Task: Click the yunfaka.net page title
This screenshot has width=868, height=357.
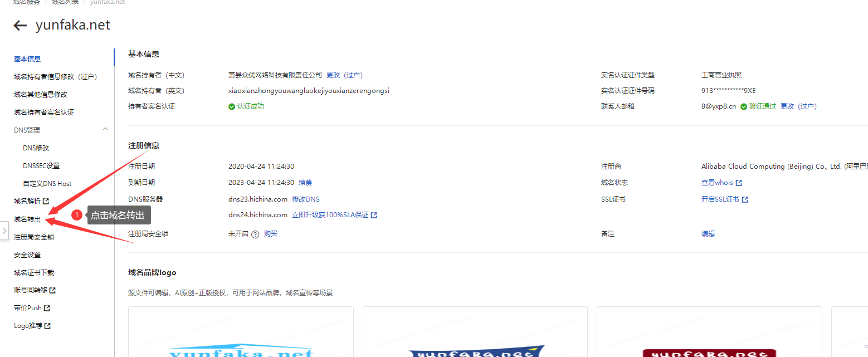Action: pyautogui.click(x=73, y=26)
